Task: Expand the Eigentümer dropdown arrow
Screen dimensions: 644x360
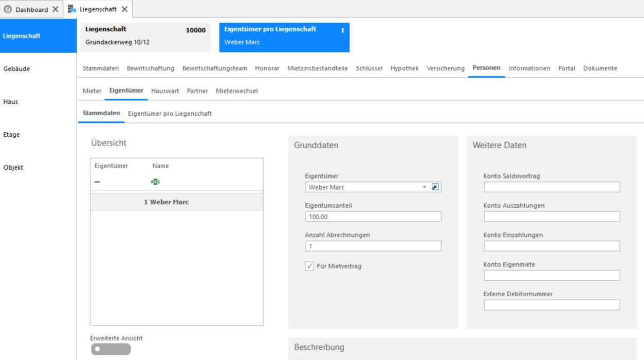Action: point(425,187)
